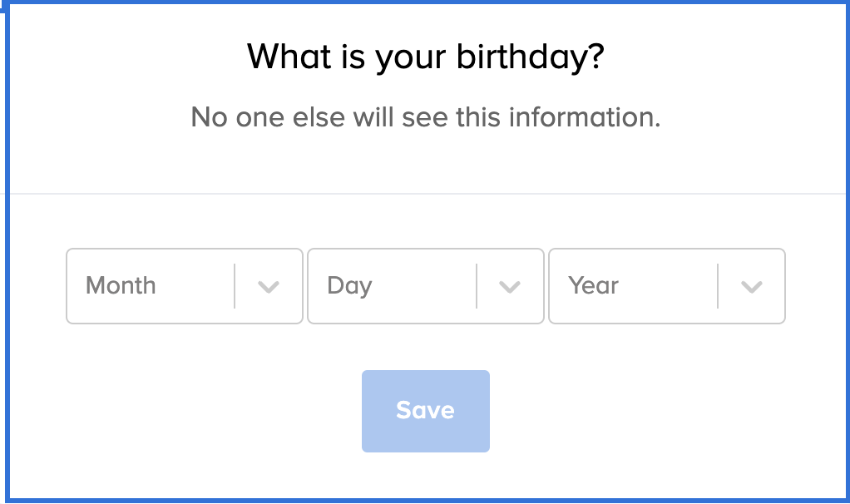Click the Month dropdown chevron arrow
Image resolution: width=850 pixels, height=504 pixels.
[268, 287]
